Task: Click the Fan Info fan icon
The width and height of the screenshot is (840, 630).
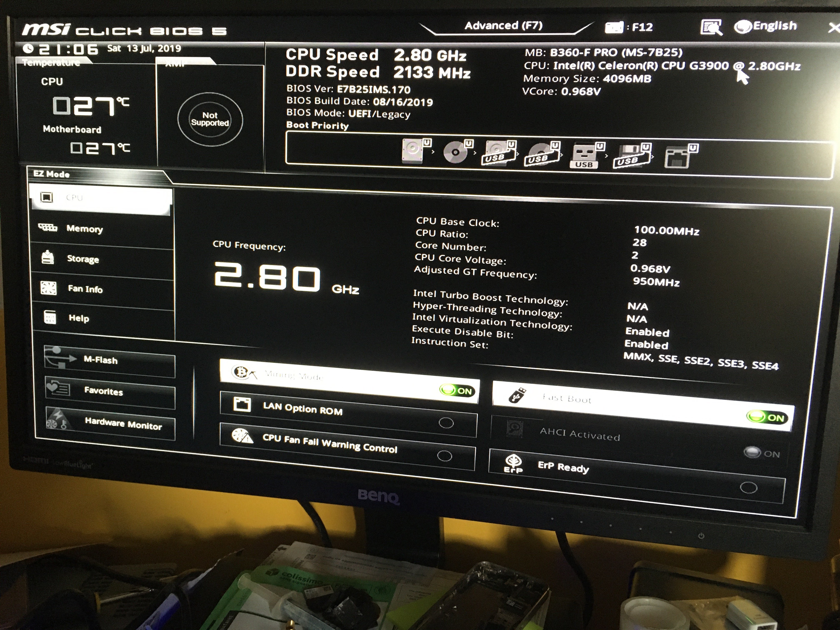Action: coord(49,288)
